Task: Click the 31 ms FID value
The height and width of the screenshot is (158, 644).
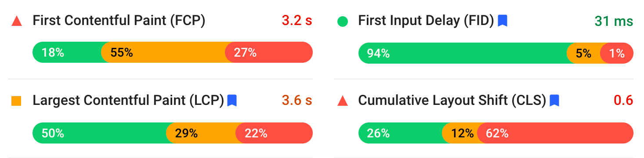Action: coord(614,21)
